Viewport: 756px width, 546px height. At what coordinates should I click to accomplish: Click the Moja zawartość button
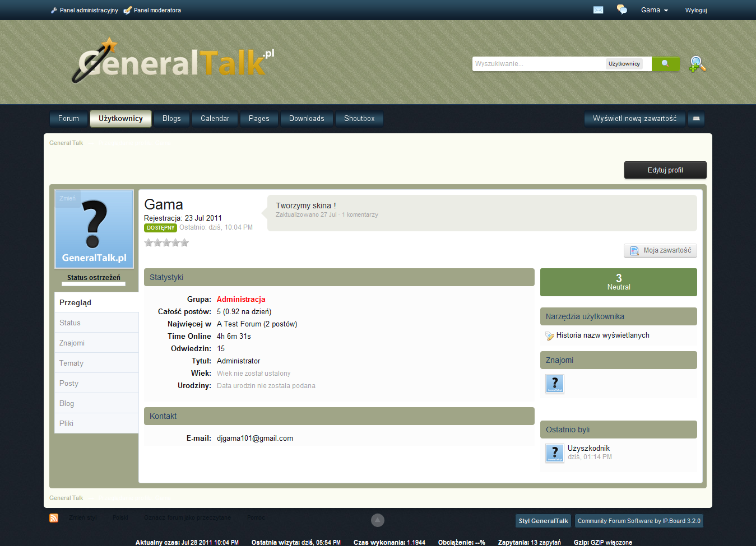[660, 250]
